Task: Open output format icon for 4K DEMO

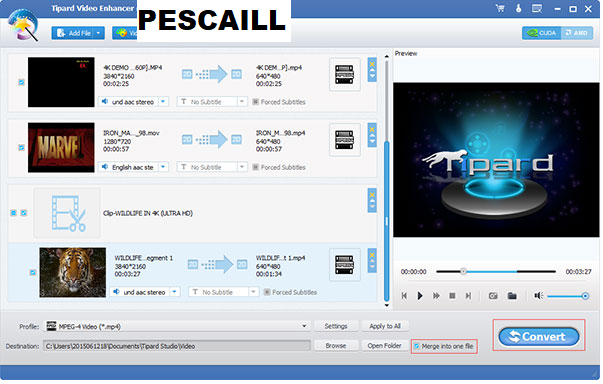Action: coord(345,74)
